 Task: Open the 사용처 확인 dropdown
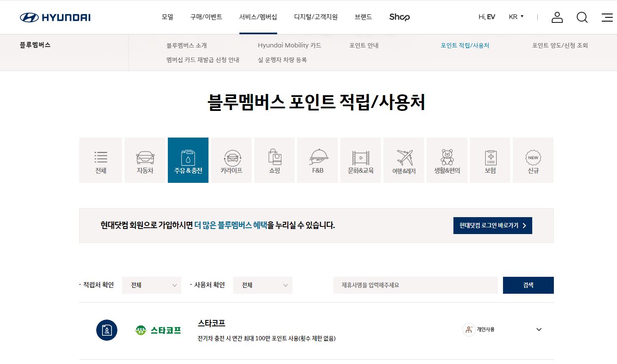[263, 285]
